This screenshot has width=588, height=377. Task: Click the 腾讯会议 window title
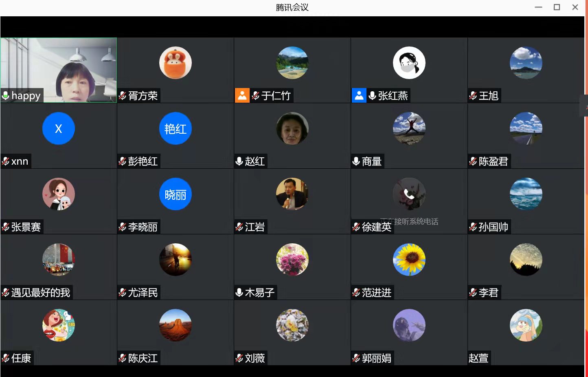(x=292, y=7)
